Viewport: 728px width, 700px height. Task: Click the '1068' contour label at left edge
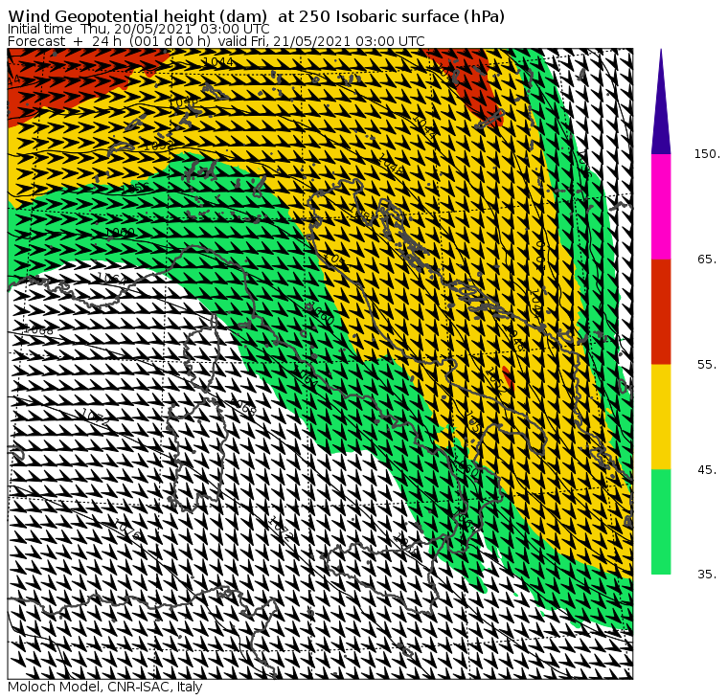[x=39, y=331]
